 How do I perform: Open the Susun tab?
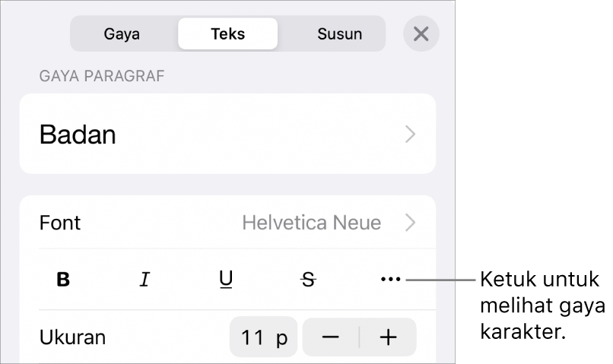(339, 34)
